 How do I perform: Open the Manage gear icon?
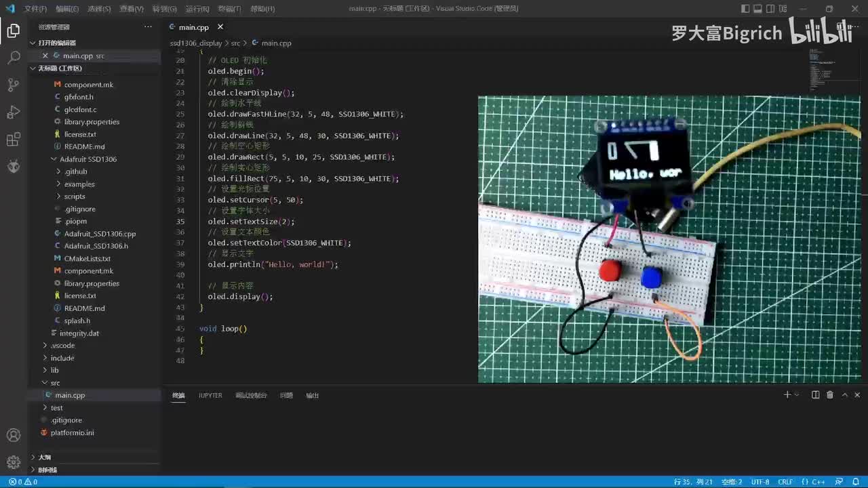point(14,462)
